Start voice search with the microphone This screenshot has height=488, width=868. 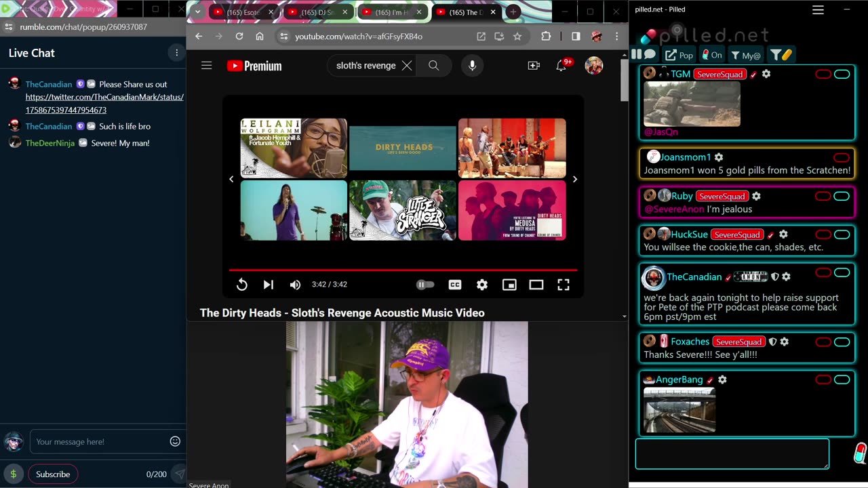473,66
